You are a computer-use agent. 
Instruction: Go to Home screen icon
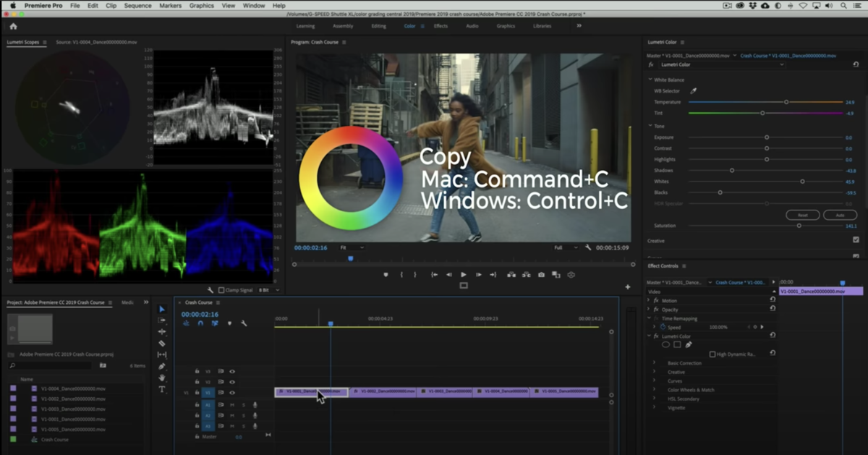13,26
